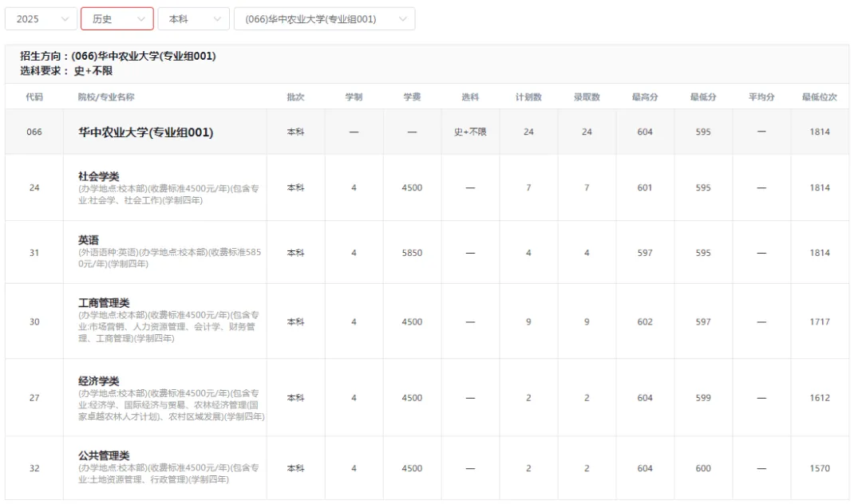Click the 学费 column header
The height and width of the screenshot is (504, 862).
pyautogui.click(x=413, y=96)
